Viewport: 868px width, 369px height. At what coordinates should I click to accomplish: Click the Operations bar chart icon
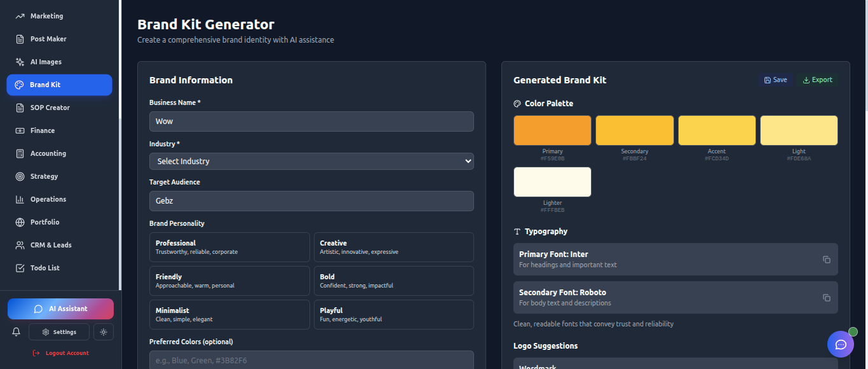click(20, 199)
